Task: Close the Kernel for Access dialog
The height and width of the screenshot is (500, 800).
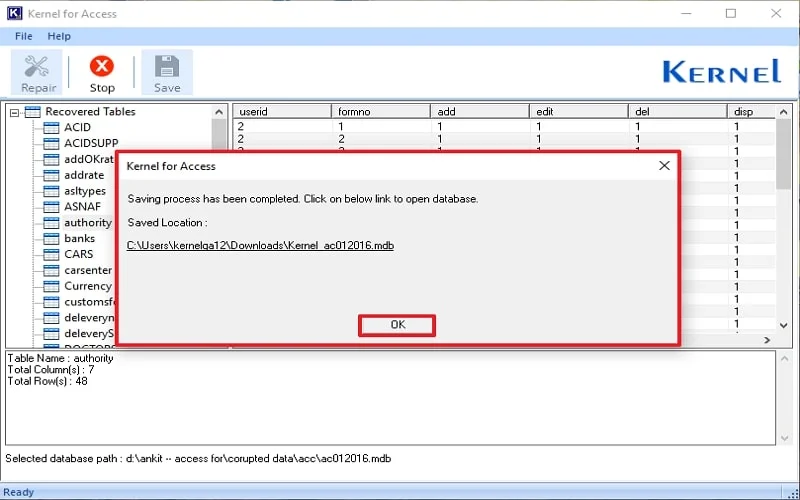Action: pos(664,165)
